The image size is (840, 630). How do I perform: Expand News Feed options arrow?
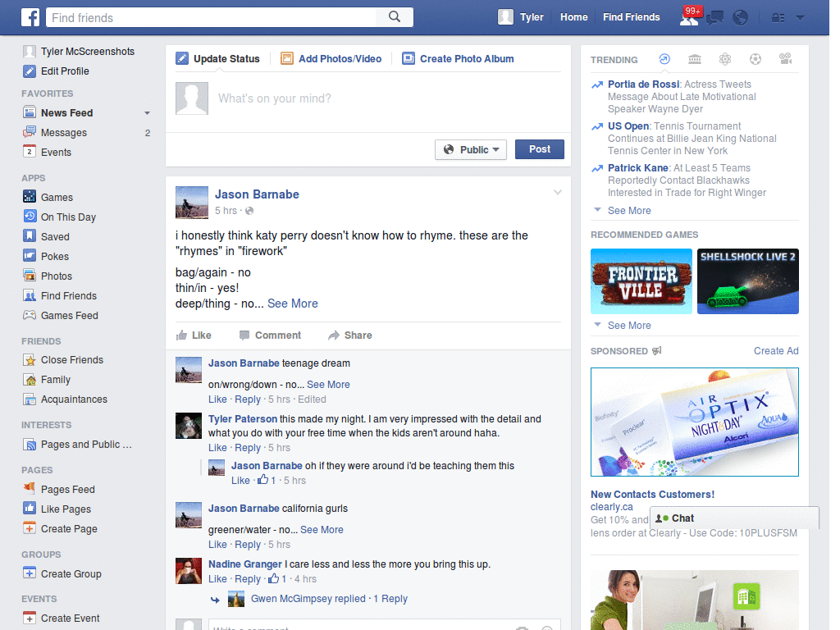(147, 113)
